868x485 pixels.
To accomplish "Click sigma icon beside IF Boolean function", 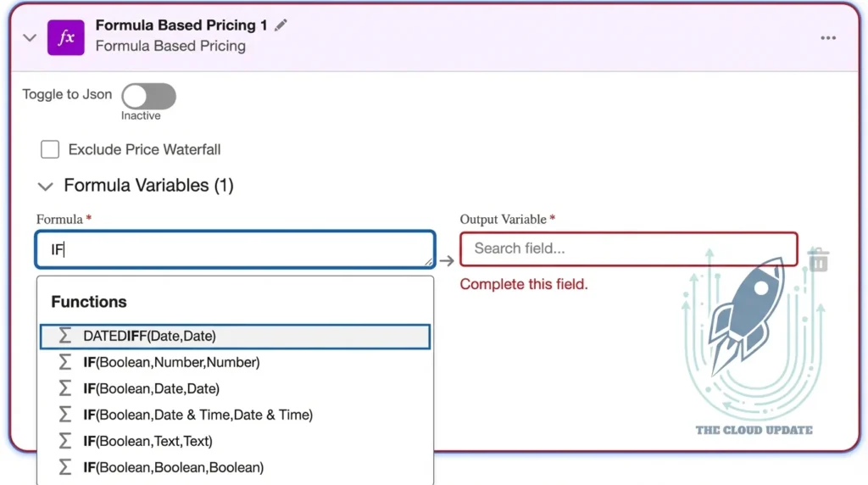I will coord(65,467).
